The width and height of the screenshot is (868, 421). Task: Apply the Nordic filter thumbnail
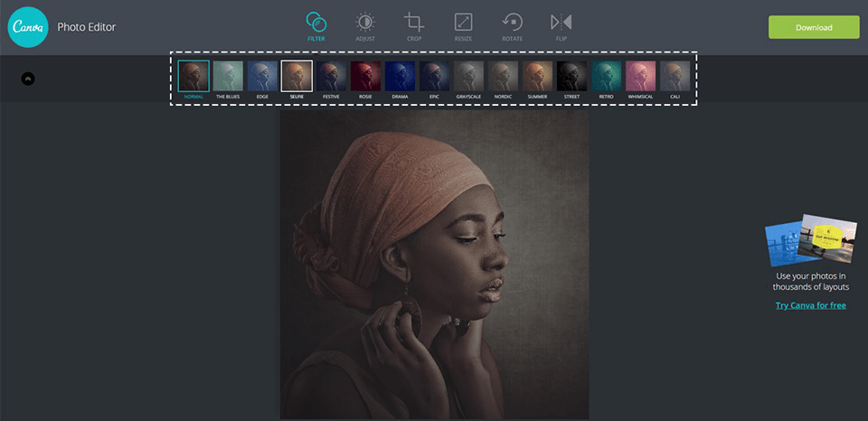coord(504,76)
